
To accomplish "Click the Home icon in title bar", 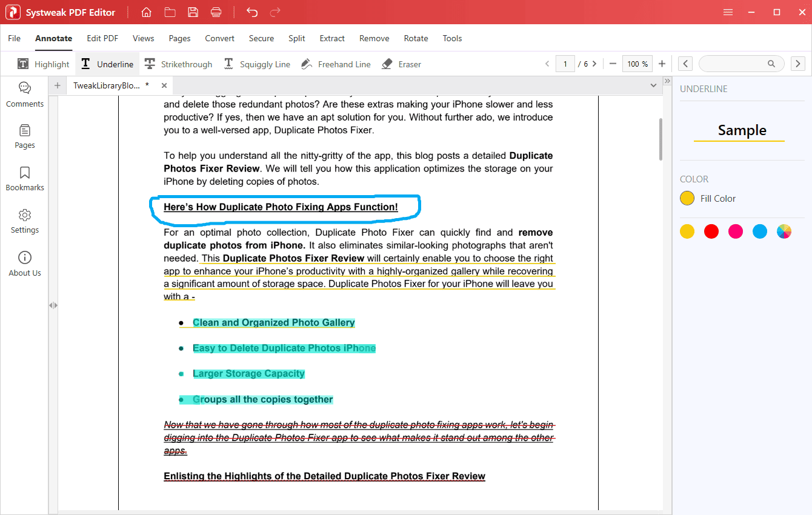I will click(x=146, y=12).
